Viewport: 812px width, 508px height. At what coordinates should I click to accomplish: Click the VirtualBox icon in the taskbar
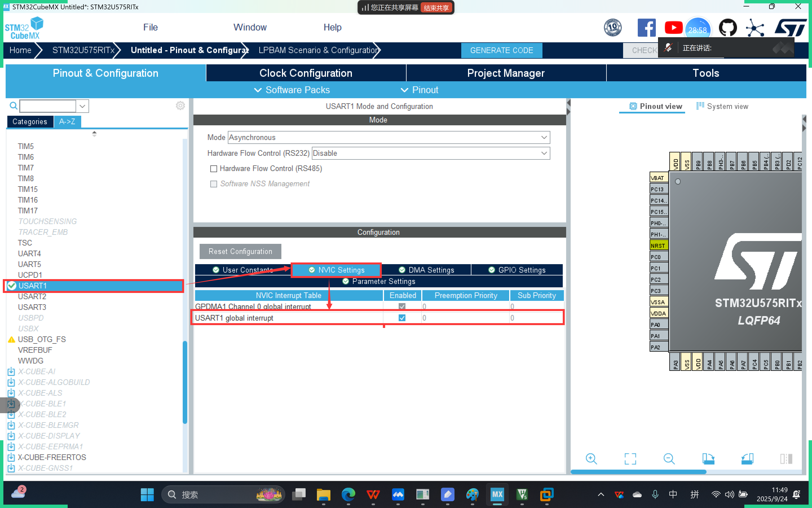click(547, 494)
